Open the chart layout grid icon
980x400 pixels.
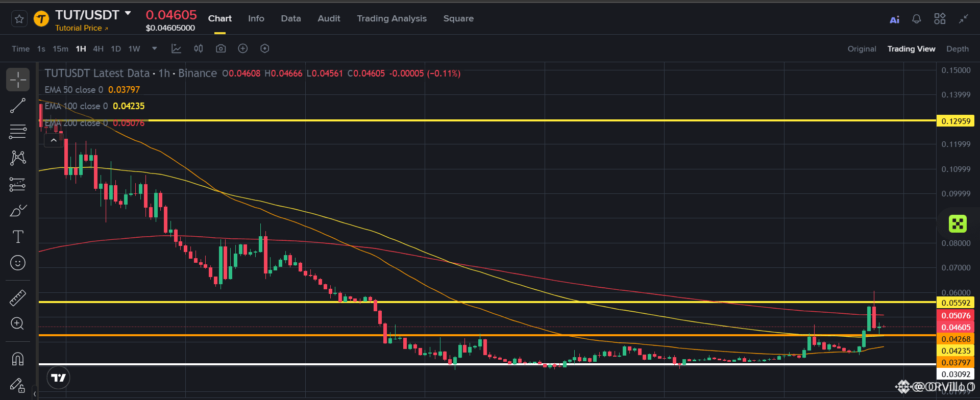pyautogui.click(x=940, y=19)
